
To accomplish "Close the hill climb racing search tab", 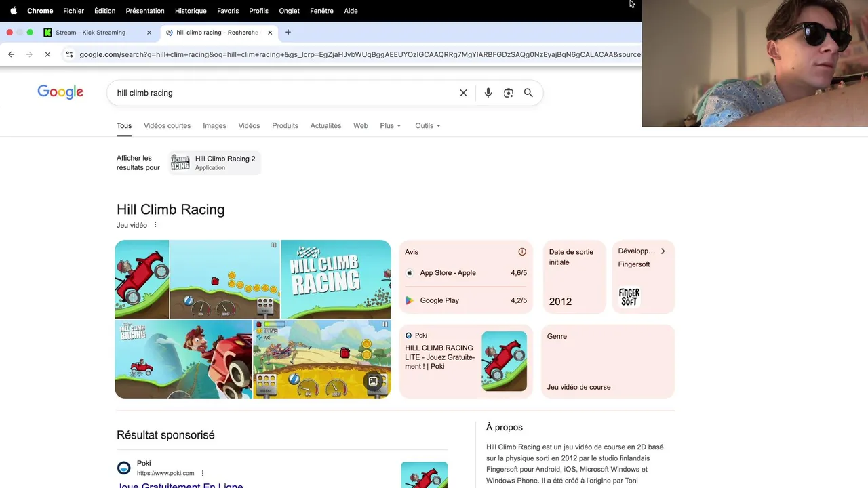I will pos(270,33).
